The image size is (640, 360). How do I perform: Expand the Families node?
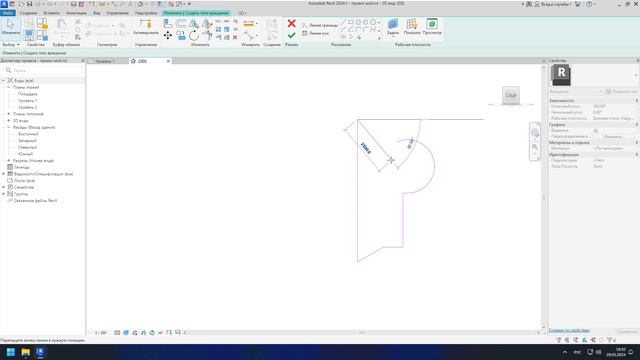tap(4, 187)
